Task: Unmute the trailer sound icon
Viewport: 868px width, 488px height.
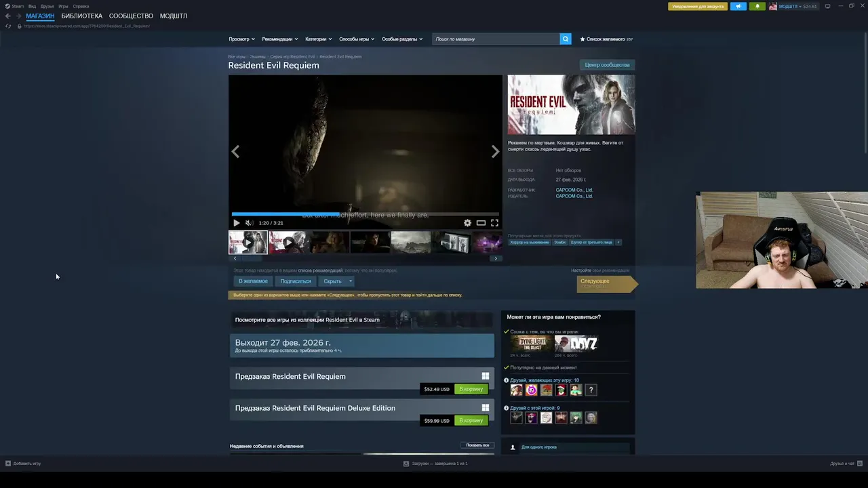Action: [249, 223]
